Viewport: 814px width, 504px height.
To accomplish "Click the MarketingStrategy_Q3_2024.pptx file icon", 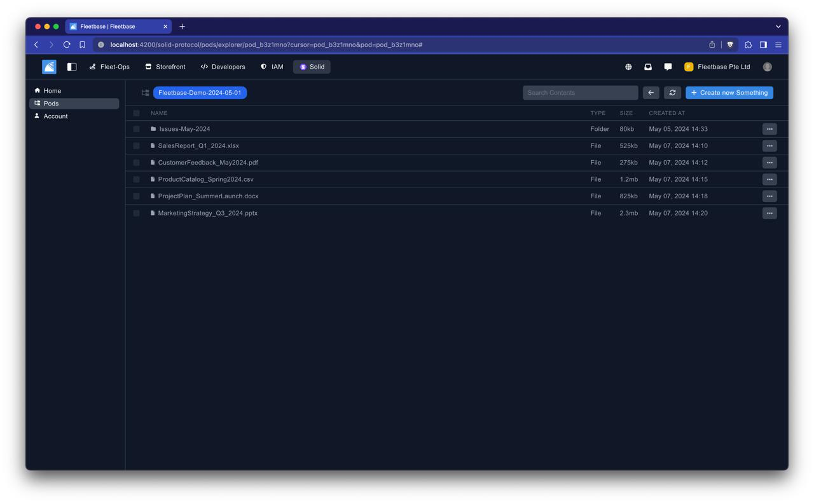I will (153, 213).
